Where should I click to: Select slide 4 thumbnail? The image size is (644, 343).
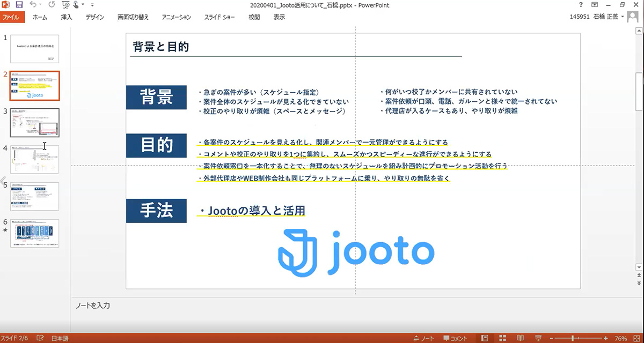34,160
